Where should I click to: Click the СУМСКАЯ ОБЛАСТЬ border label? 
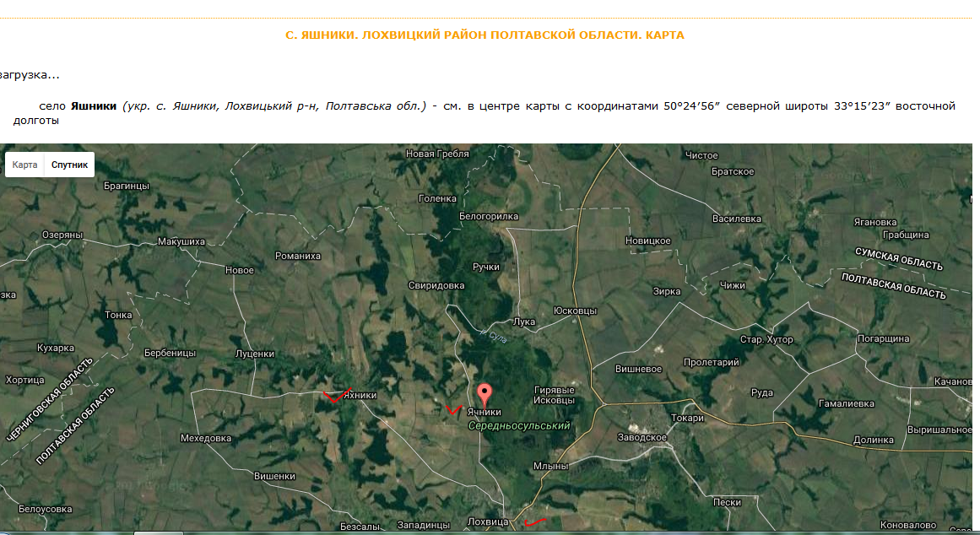pos(899,259)
